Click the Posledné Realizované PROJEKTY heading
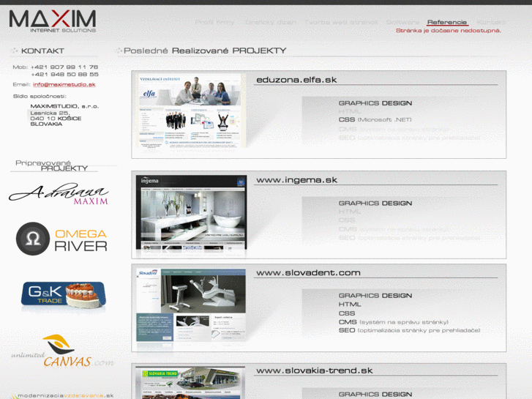Viewport: 532px width, 399px height. 205,51
